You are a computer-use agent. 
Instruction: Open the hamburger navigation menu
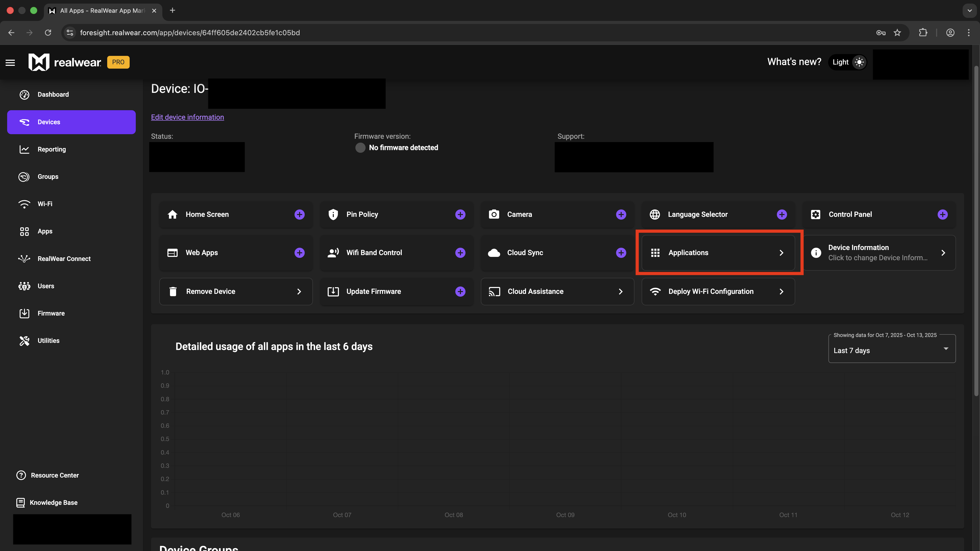click(10, 62)
